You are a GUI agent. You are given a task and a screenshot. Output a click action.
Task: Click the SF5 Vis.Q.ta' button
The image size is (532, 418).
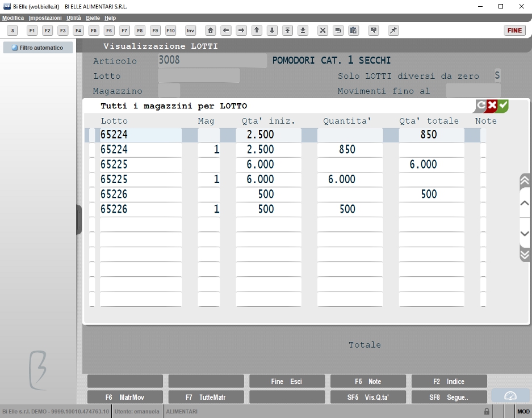coord(368,398)
